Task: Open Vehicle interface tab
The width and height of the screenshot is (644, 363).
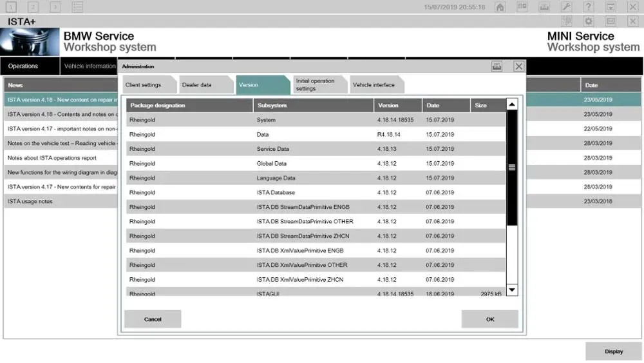Action: click(x=377, y=84)
